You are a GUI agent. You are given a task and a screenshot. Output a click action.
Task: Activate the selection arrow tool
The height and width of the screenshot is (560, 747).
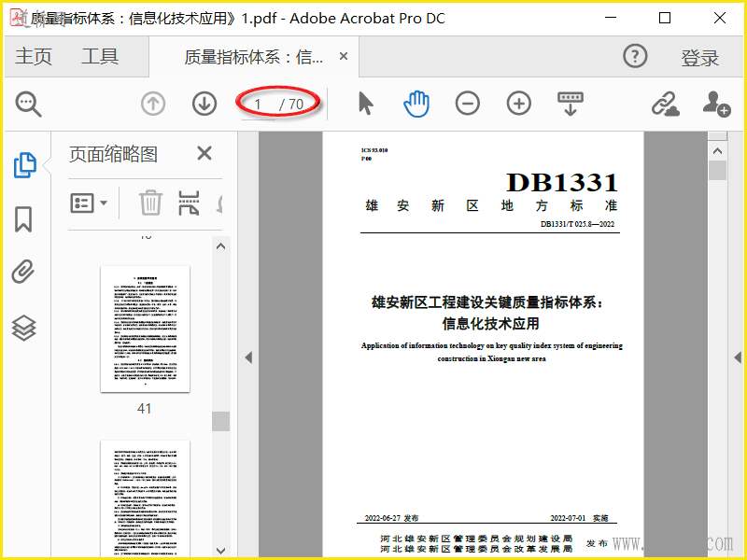point(365,104)
